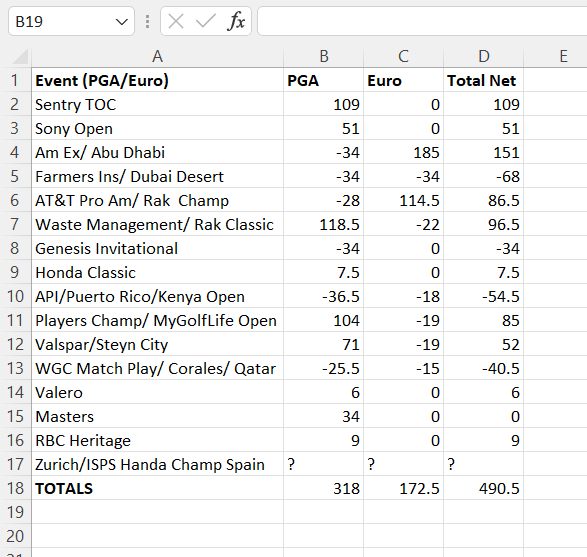Select 'Waste Management/ Rak Classic' cell
The width and height of the screenshot is (587, 557).
point(158,224)
